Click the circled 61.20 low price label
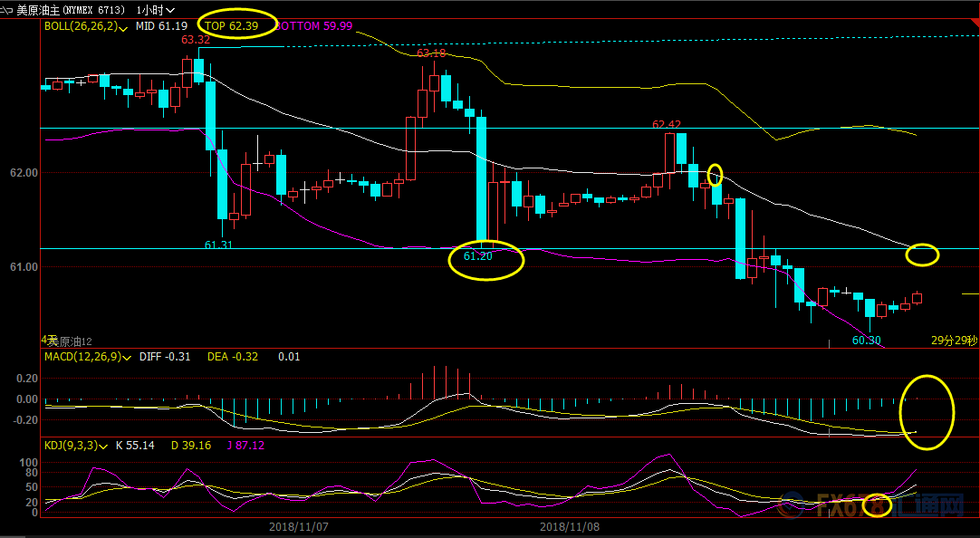Image resolution: width=980 pixels, height=538 pixels. (x=478, y=257)
